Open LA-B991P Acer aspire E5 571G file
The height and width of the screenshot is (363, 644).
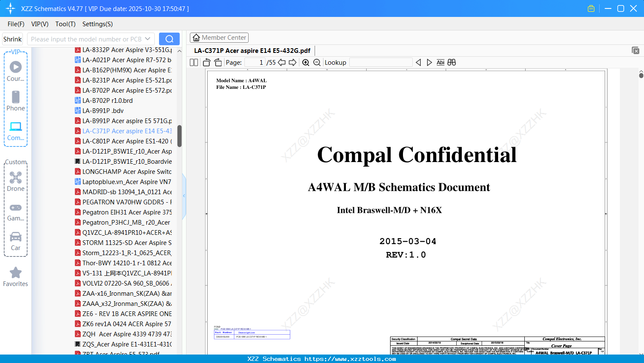[123, 121]
